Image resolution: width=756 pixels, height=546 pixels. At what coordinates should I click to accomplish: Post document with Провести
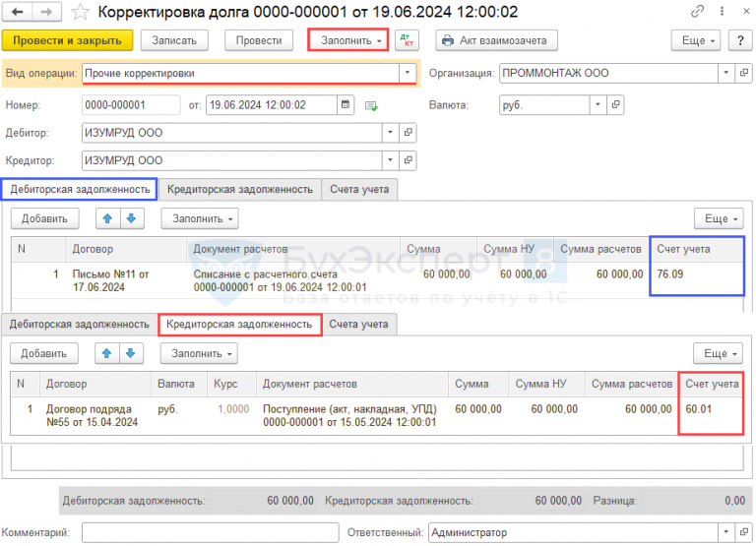259,40
